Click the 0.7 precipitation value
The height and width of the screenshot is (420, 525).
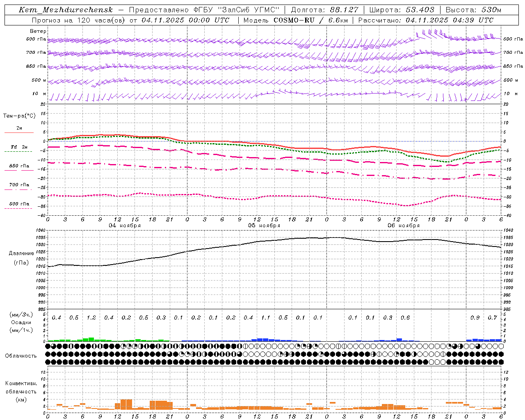(x=492, y=318)
